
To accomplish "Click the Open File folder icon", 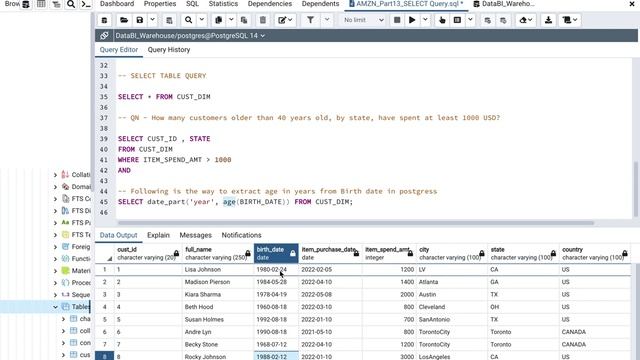I will (x=124, y=20).
